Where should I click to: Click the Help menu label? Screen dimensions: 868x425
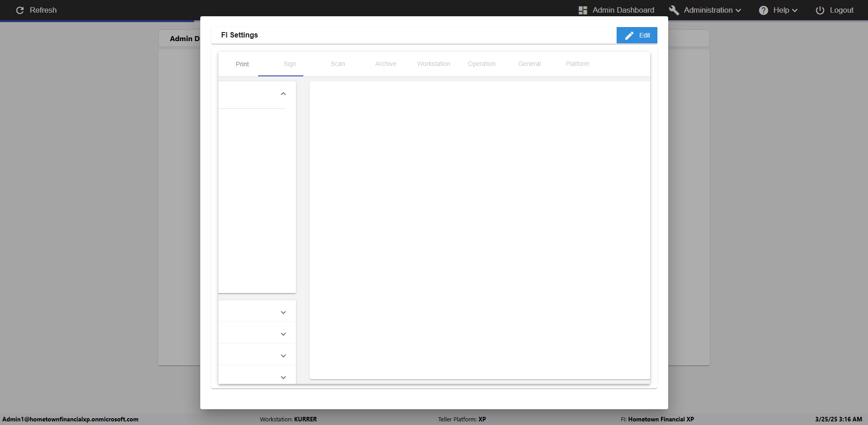click(781, 10)
